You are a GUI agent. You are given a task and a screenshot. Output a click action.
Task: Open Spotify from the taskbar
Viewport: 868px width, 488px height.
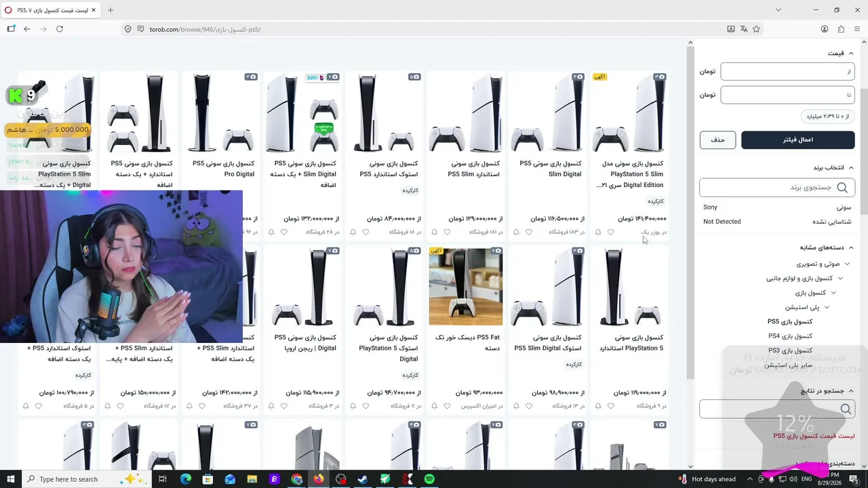429,479
